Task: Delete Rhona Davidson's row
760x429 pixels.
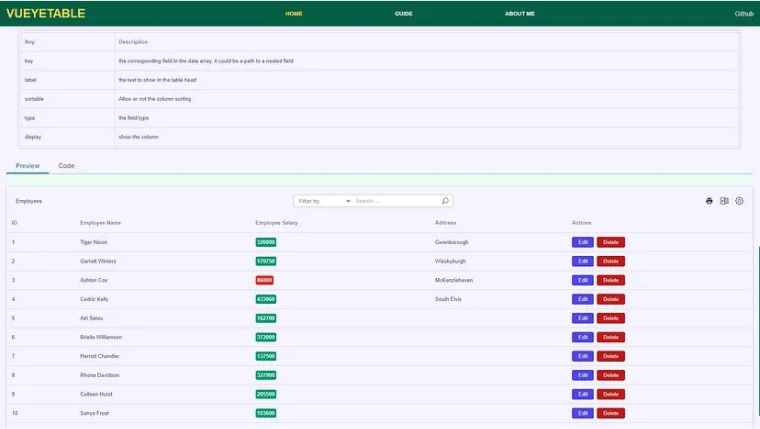Action: pyautogui.click(x=611, y=375)
